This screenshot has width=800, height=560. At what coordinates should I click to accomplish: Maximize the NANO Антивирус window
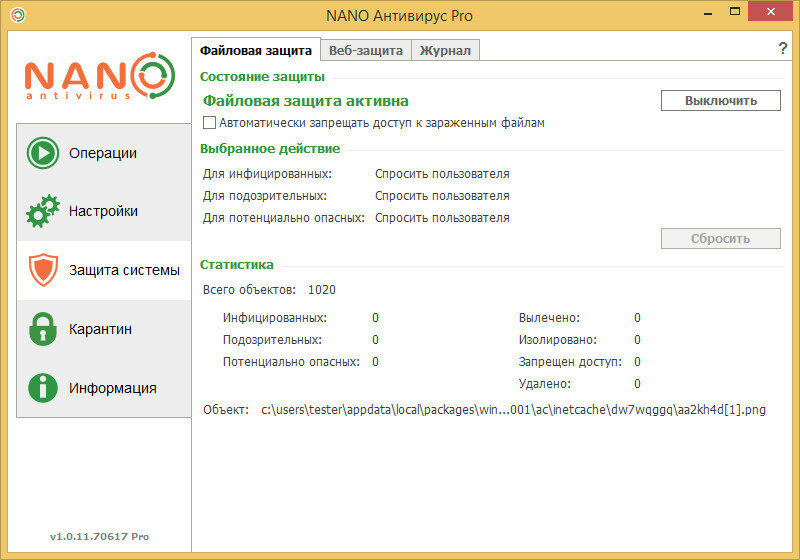[735, 11]
